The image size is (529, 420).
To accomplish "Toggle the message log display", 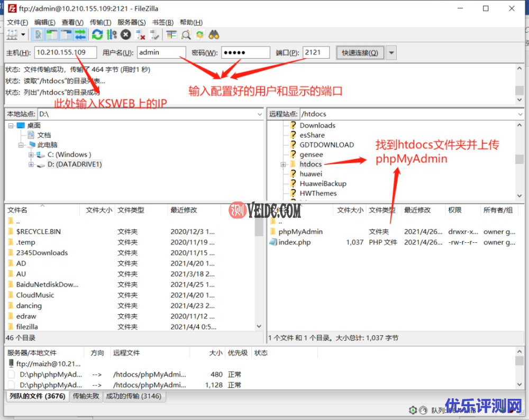I will point(38,35).
